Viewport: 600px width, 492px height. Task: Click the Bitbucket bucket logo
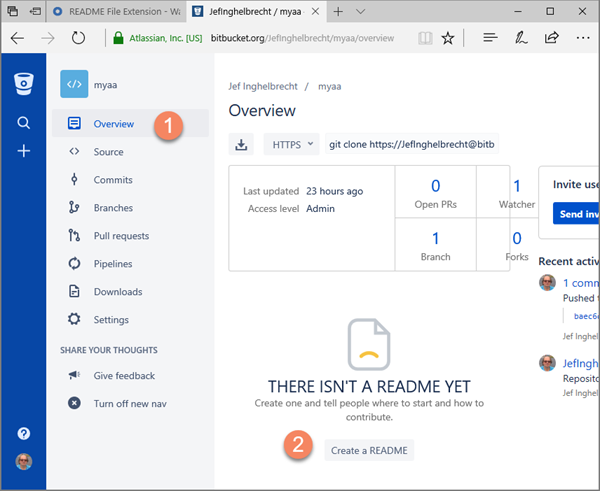tap(24, 83)
